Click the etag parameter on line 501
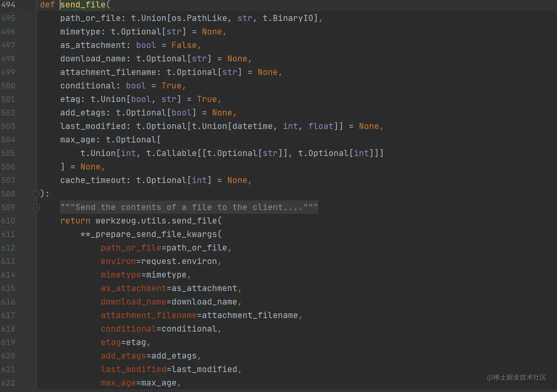 click(70, 99)
